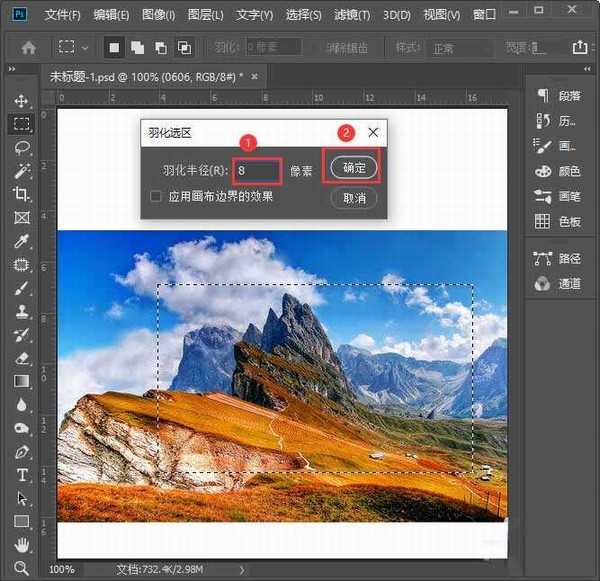Switch to Add to Selection mode
The height and width of the screenshot is (581, 600).
tap(137, 47)
